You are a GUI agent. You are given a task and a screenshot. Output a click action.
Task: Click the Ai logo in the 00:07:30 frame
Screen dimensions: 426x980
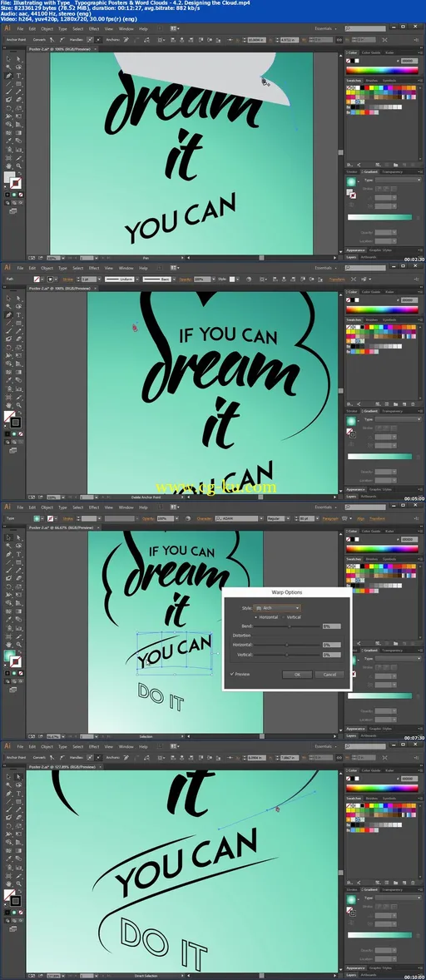[7, 507]
